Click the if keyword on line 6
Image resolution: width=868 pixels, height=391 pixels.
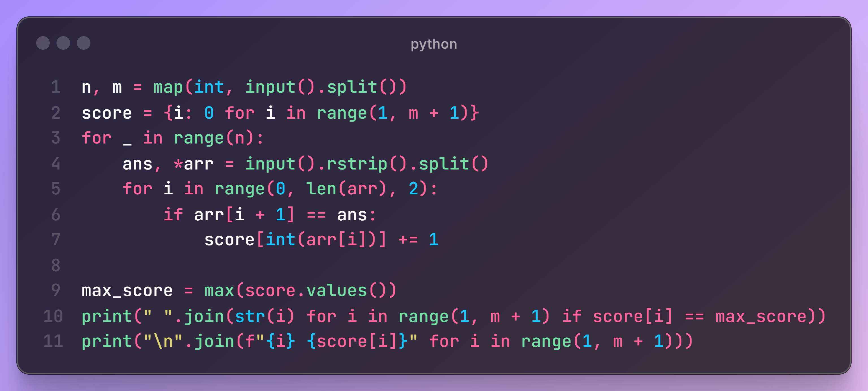pos(173,214)
